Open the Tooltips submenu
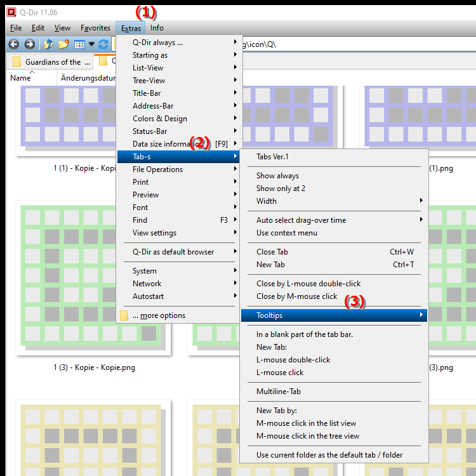This screenshot has height=476, width=476. (334, 315)
